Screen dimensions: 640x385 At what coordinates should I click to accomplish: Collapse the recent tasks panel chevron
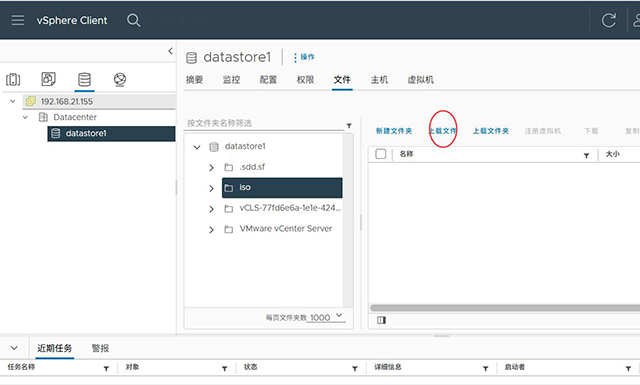coord(14,348)
